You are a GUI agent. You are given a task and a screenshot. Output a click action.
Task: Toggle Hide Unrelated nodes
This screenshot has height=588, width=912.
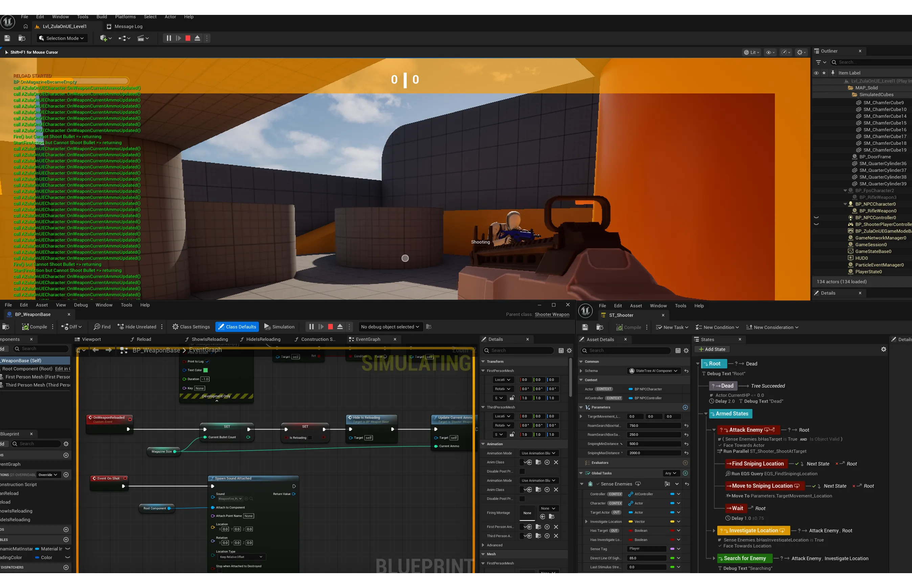coord(137,327)
